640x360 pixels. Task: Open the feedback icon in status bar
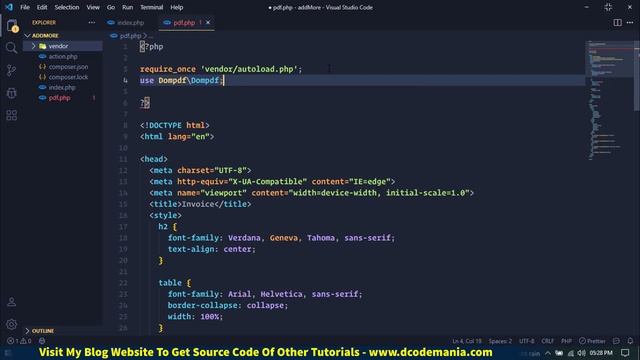[616, 341]
